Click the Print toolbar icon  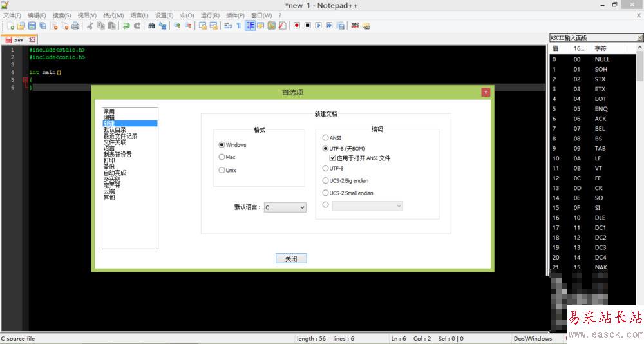click(75, 26)
